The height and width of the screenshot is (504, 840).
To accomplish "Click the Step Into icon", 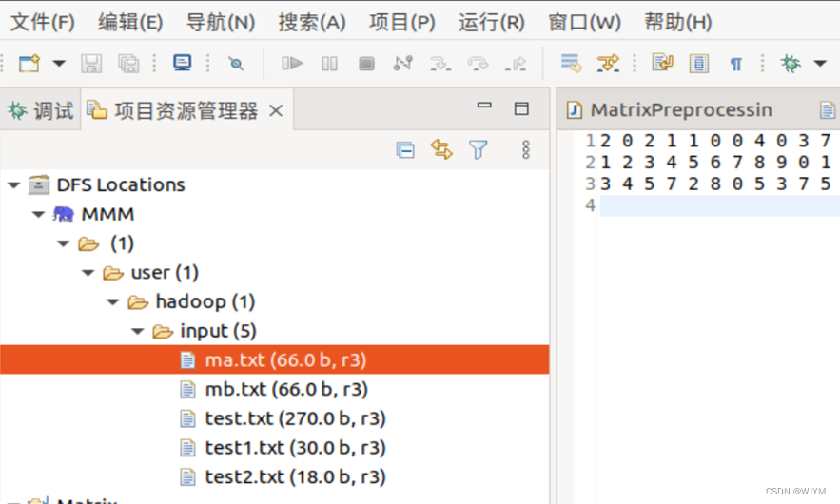I will pyautogui.click(x=440, y=64).
